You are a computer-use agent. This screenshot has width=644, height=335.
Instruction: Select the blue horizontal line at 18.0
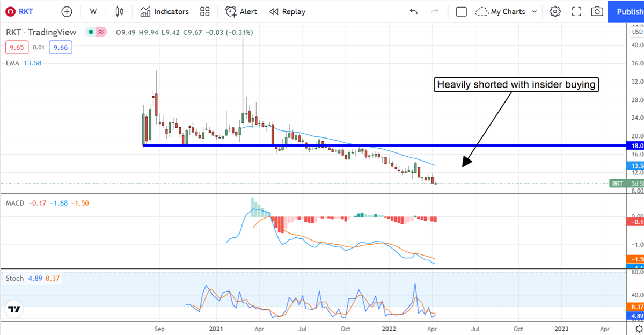coord(376,145)
